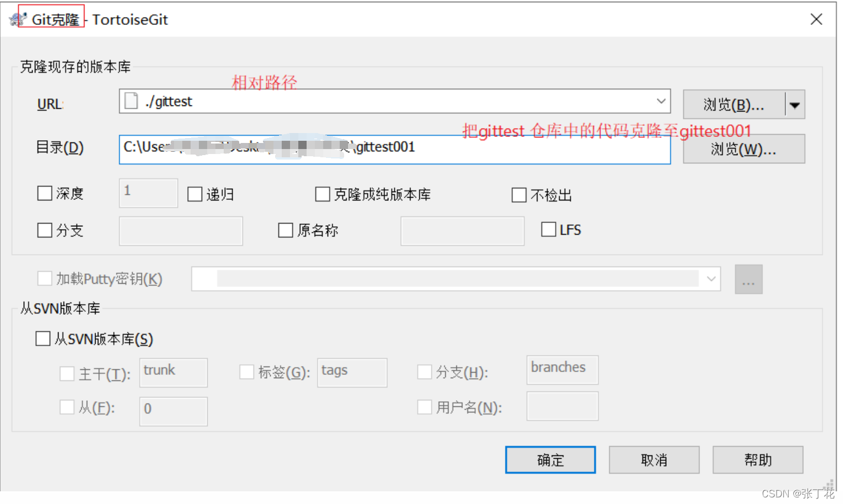This screenshot has height=504, width=843.
Task: Click the depth value field showing 1
Action: coord(148,193)
